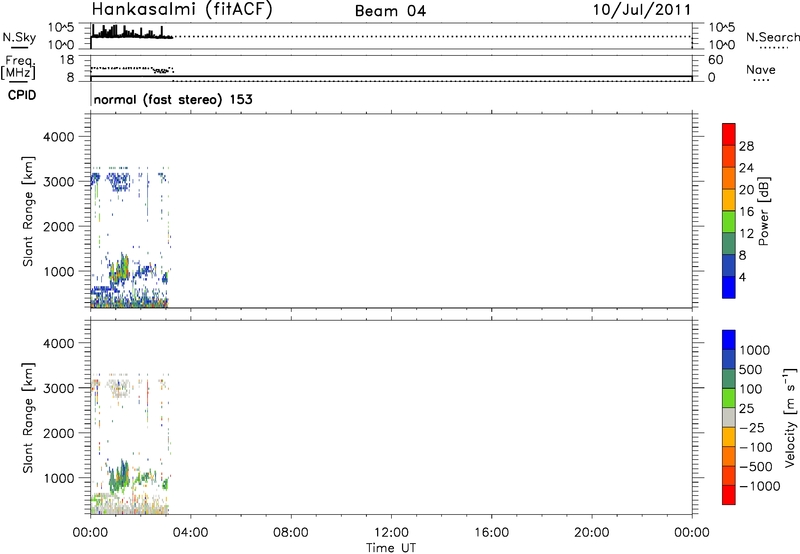Click the 'Power [dB]' colorbar label
The width and height of the screenshot is (800, 554).
763,211
